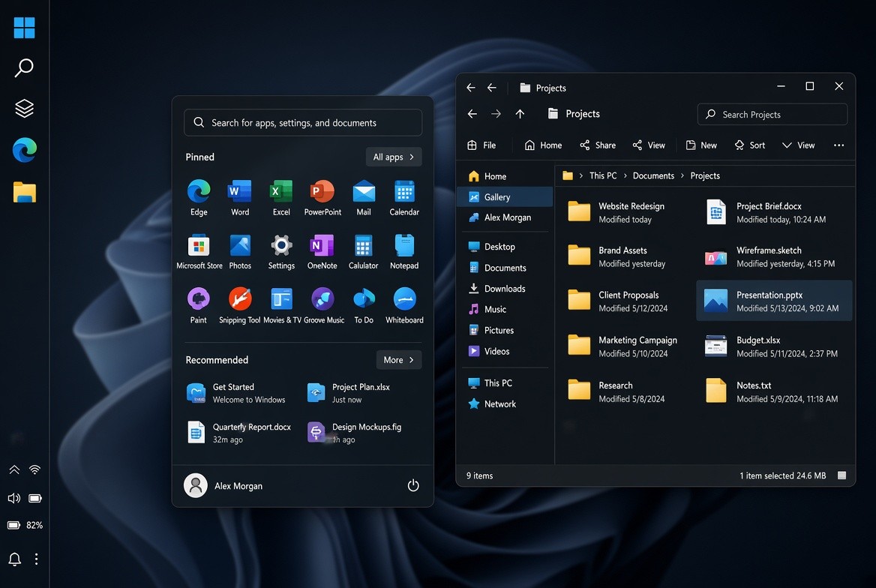The width and height of the screenshot is (876, 588).
Task: Open notifications bell in the sidebar
Action: (14, 559)
